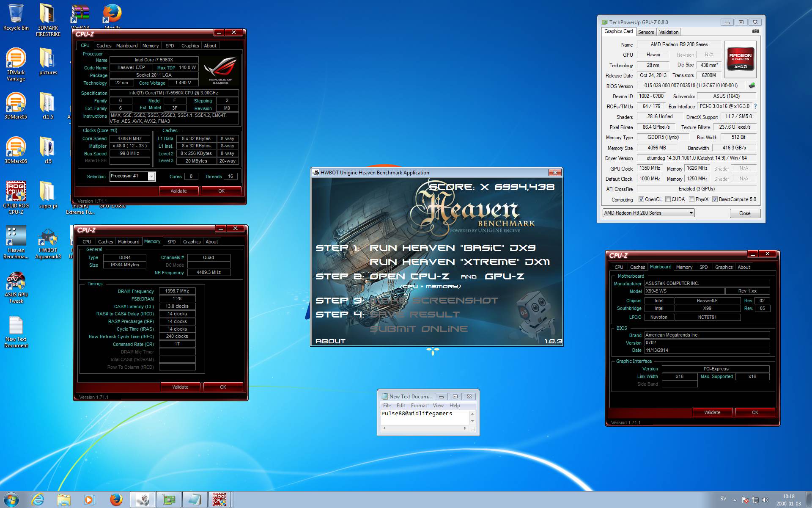Open Windows Explorer from the taskbar
812x508 pixels.
[64, 500]
